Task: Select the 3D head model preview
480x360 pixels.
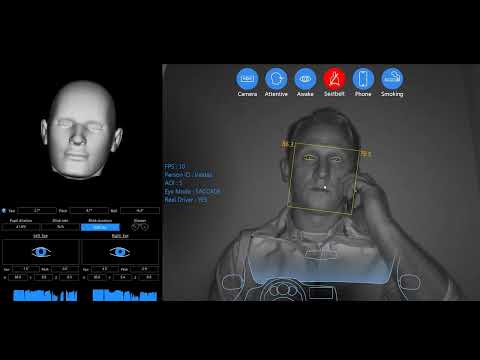Action: click(x=82, y=130)
